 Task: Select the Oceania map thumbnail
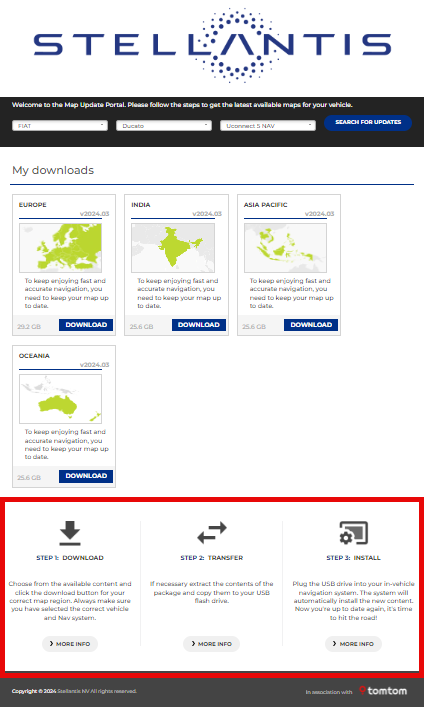tap(60, 399)
